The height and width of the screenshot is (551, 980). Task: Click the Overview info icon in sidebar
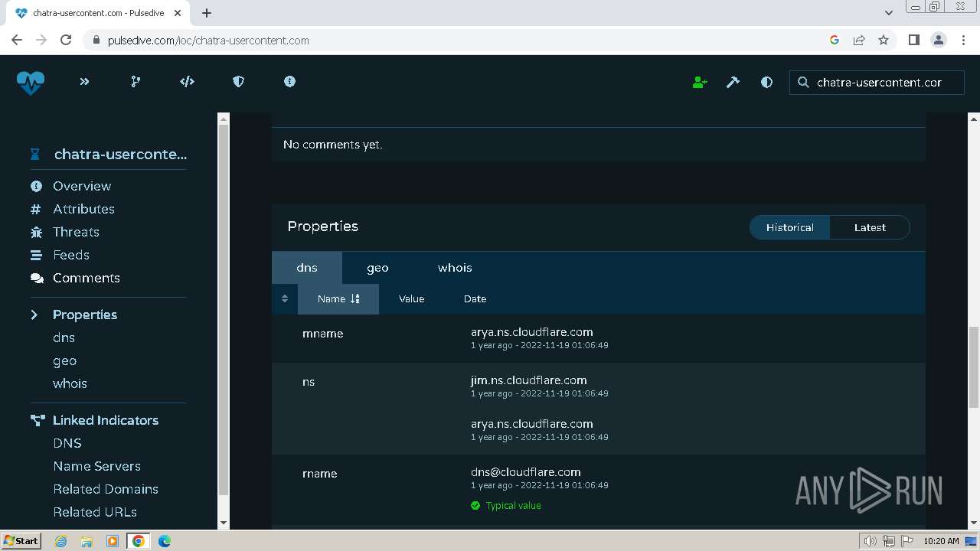click(36, 186)
